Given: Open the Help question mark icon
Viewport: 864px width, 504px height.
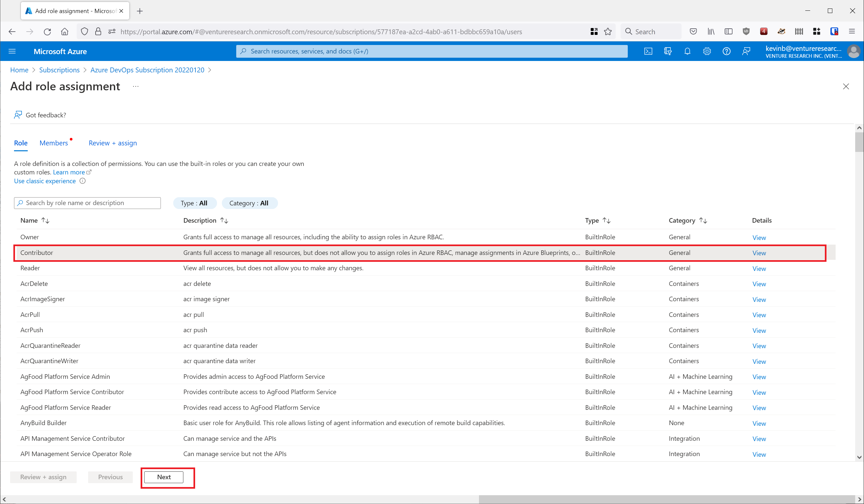Looking at the screenshot, I should tap(726, 52).
